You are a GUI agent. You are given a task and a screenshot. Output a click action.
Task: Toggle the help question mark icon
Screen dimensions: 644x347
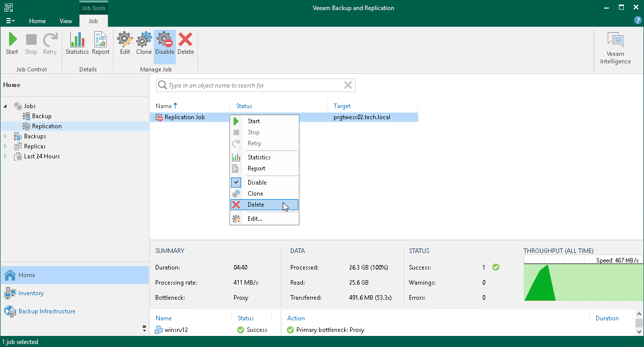click(x=637, y=20)
